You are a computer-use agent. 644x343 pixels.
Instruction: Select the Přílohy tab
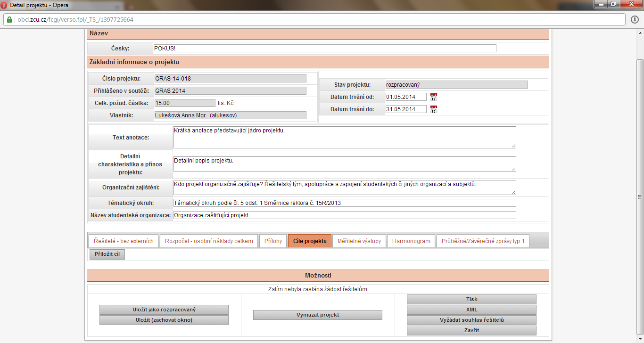coord(273,241)
